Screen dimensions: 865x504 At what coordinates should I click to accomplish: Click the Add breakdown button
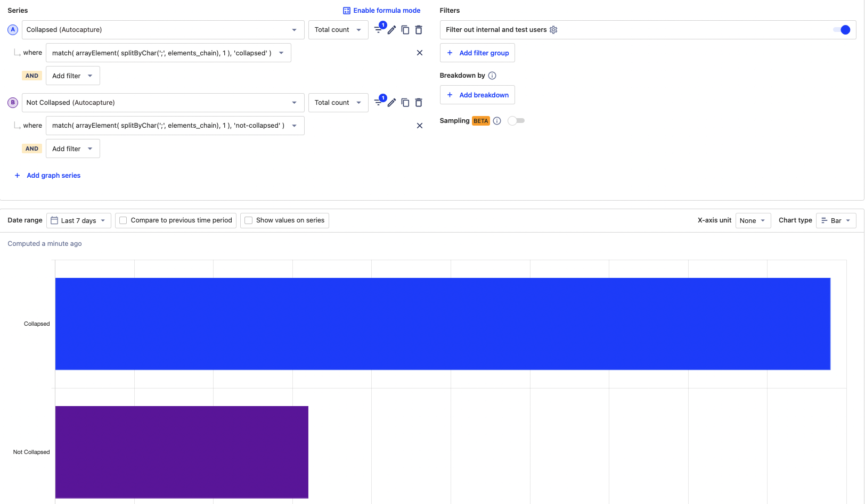tap(477, 95)
